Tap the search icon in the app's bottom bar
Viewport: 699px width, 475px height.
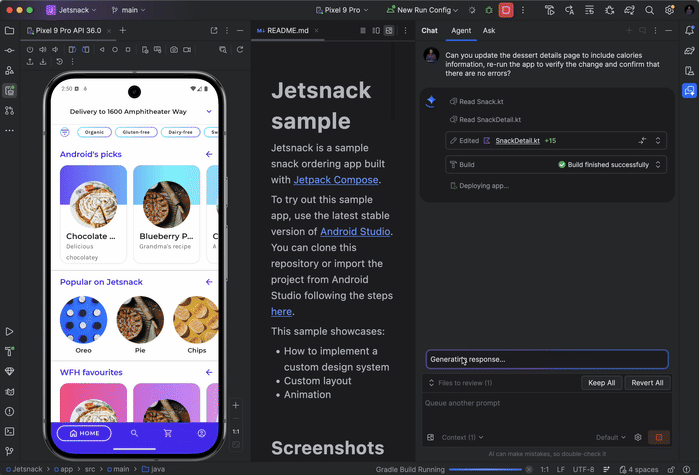[x=134, y=433]
